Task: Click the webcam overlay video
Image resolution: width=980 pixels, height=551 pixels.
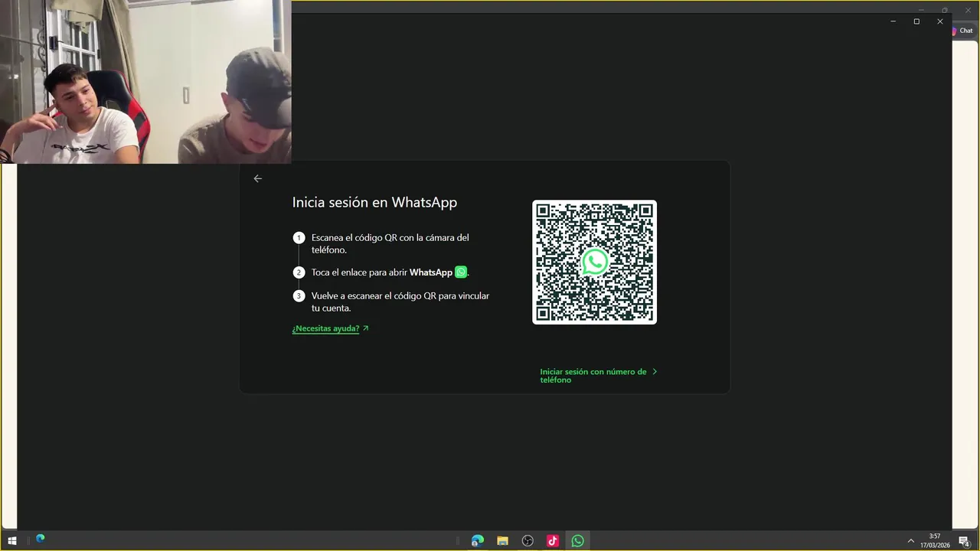Action: click(145, 82)
